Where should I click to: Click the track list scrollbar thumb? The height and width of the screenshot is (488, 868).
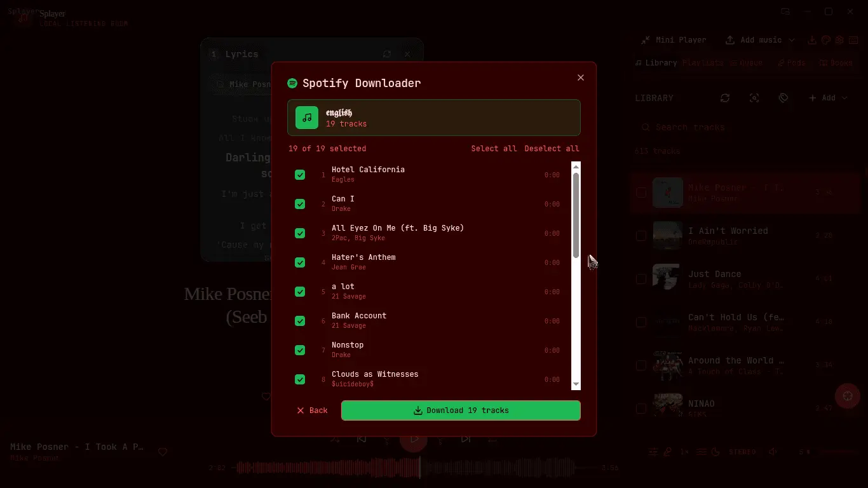(576, 215)
